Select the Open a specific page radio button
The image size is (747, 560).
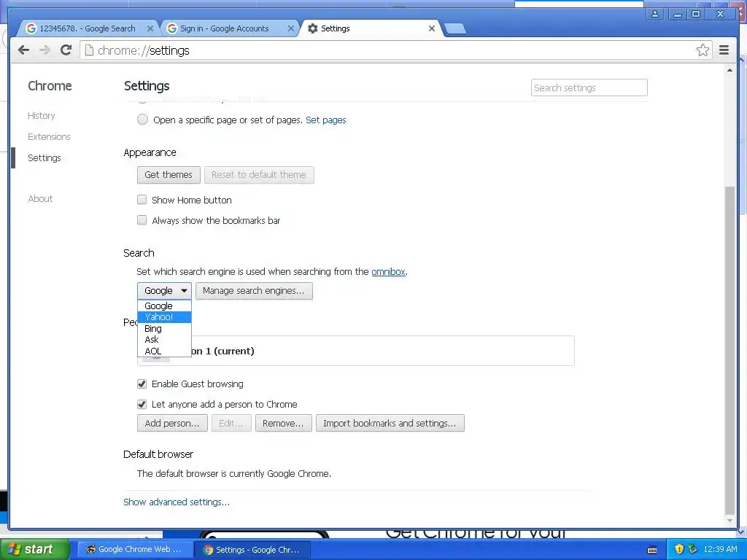point(142,120)
